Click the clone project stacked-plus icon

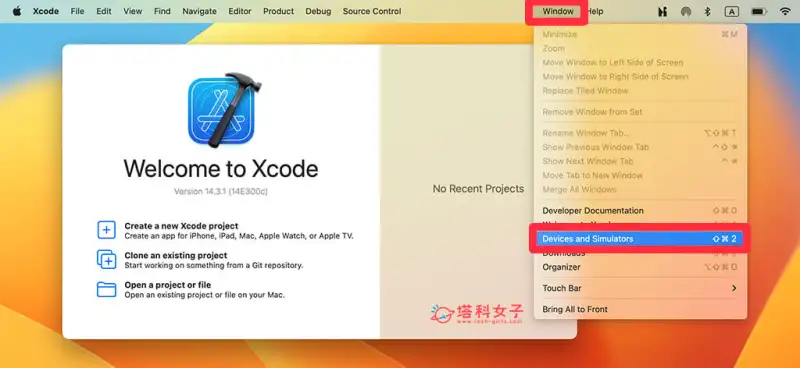coord(106,259)
